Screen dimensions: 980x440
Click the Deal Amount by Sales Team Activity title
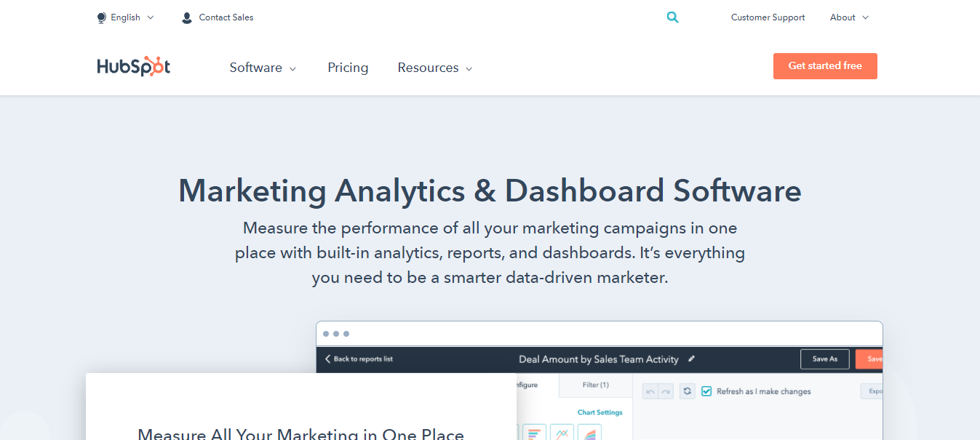point(599,359)
